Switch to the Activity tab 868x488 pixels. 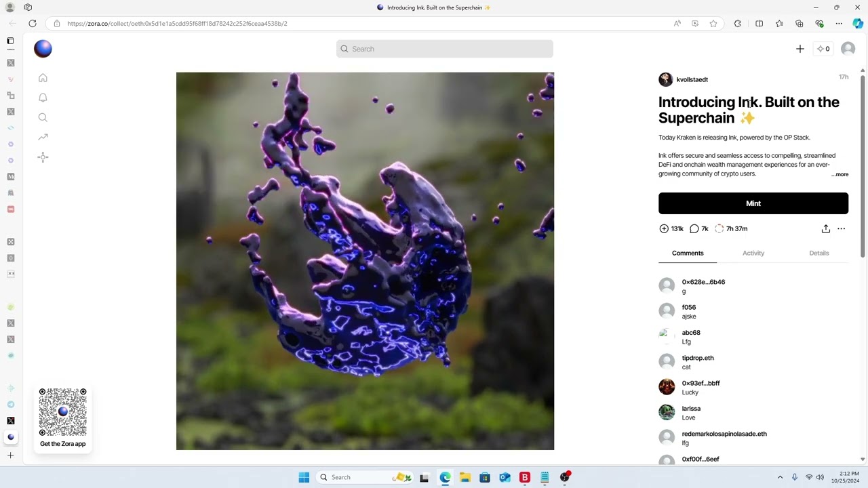click(x=753, y=253)
